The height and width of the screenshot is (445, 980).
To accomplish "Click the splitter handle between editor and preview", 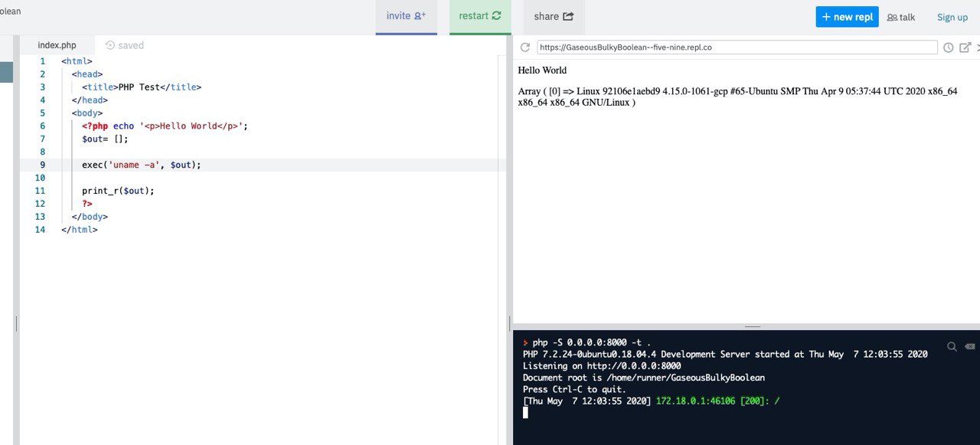I will [x=509, y=324].
